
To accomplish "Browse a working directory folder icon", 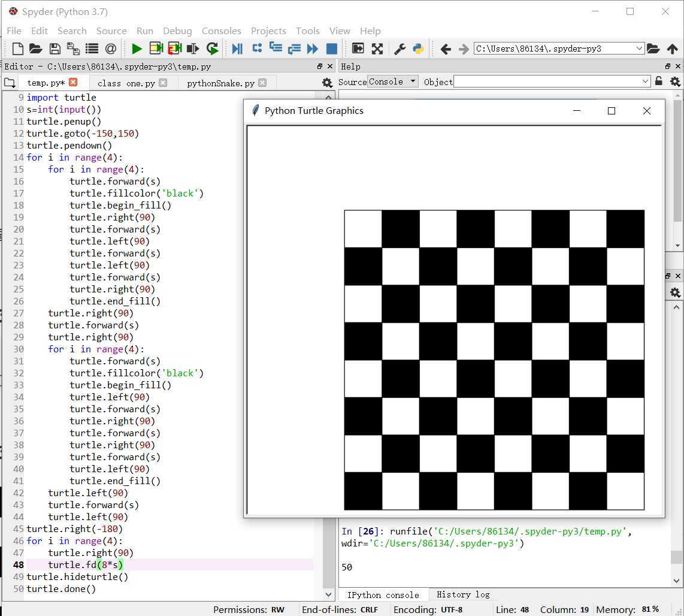I will [x=653, y=49].
